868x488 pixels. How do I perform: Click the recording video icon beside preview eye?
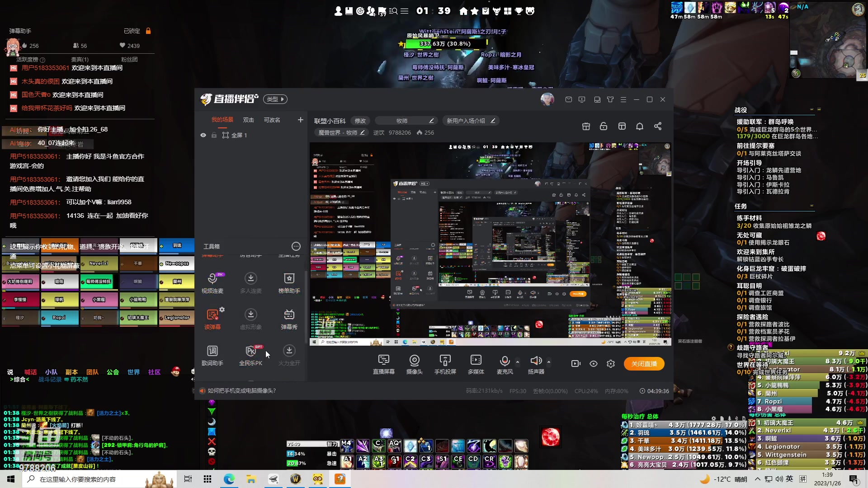(x=576, y=364)
